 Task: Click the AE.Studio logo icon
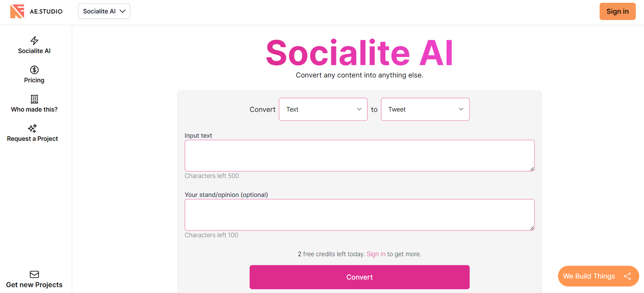(17, 11)
